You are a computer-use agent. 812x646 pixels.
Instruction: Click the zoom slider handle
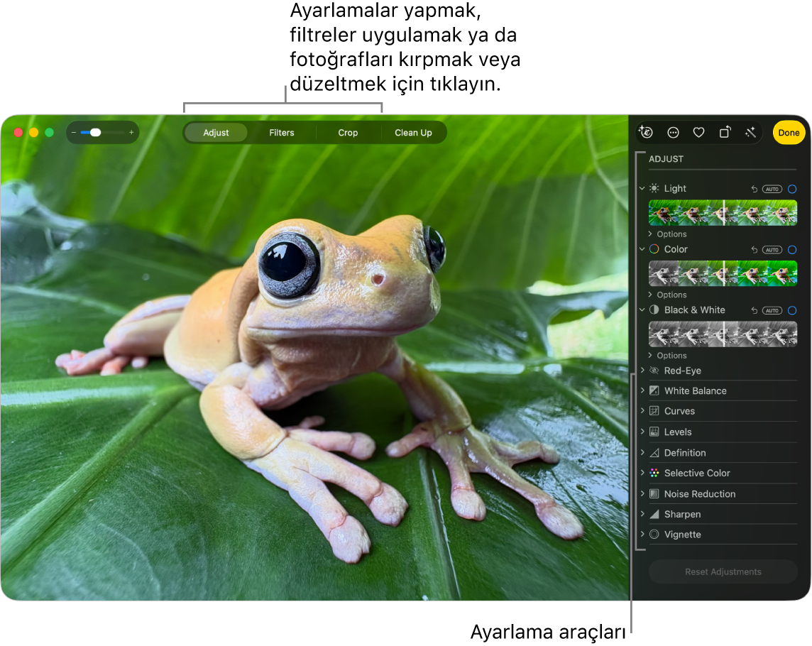pos(95,133)
